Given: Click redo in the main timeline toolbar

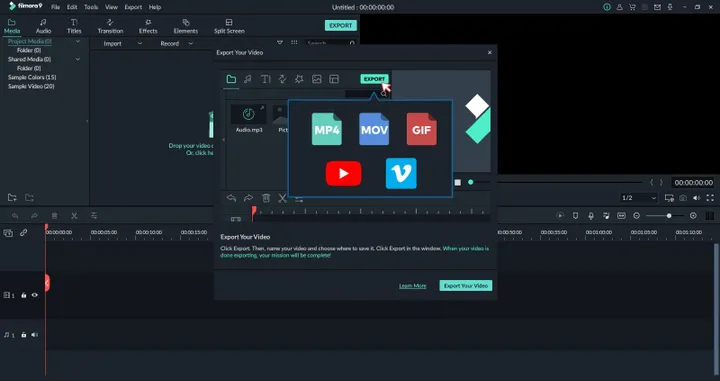Looking at the screenshot, I should pos(34,216).
